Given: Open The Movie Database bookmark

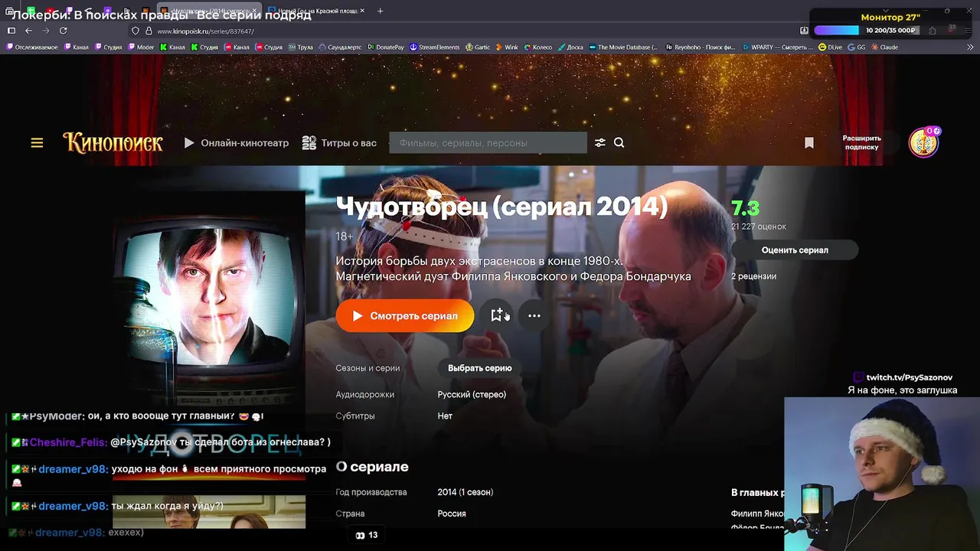Looking at the screenshot, I should tap(623, 47).
